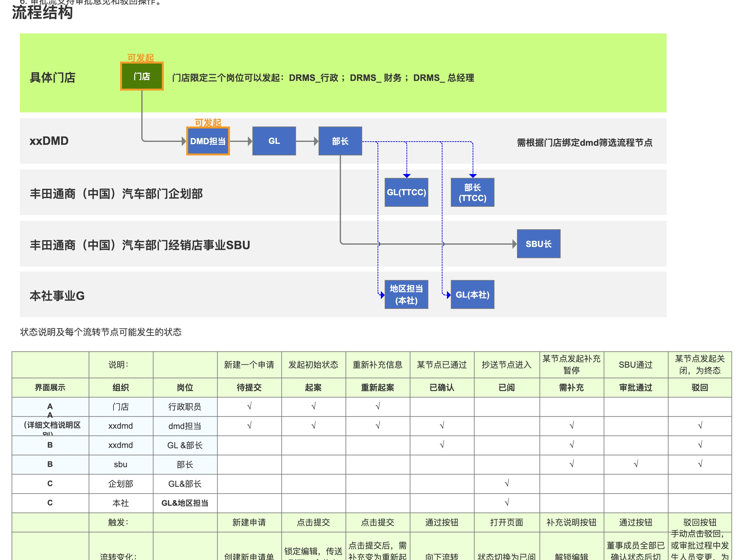Click the GL(TTCC) flowchart node
This screenshot has width=752, height=560.
(406, 192)
